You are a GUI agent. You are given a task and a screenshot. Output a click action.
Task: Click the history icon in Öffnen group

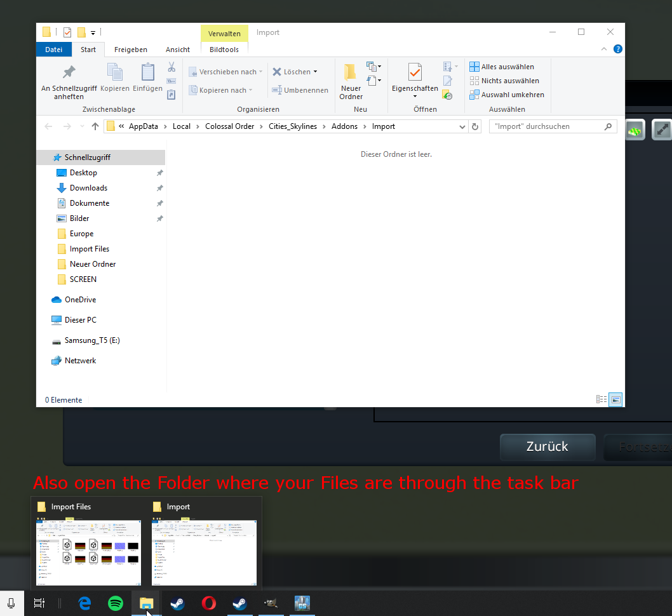click(x=447, y=95)
